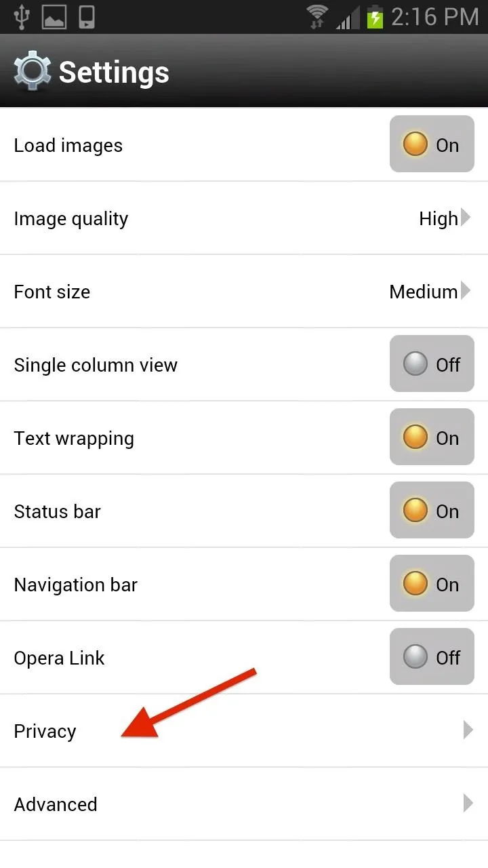Open Font size Medium dropdown
This screenshot has height=868, width=488.
click(x=430, y=292)
